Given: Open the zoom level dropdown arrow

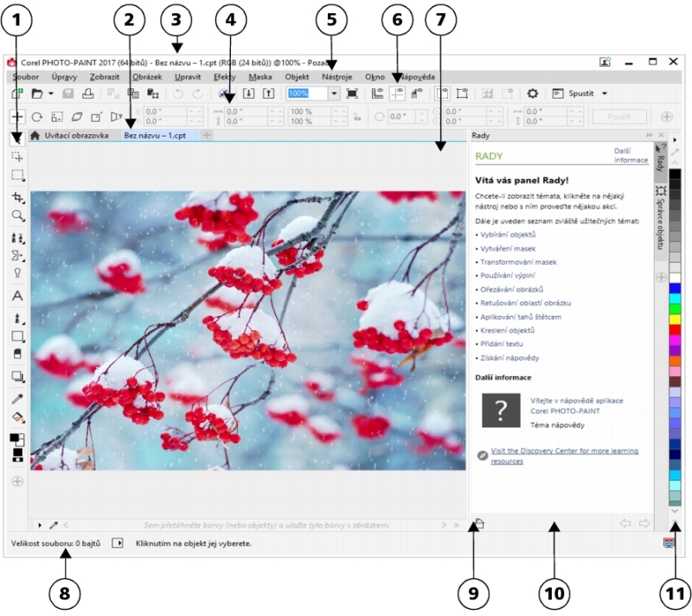Looking at the screenshot, I should (334, 93).
